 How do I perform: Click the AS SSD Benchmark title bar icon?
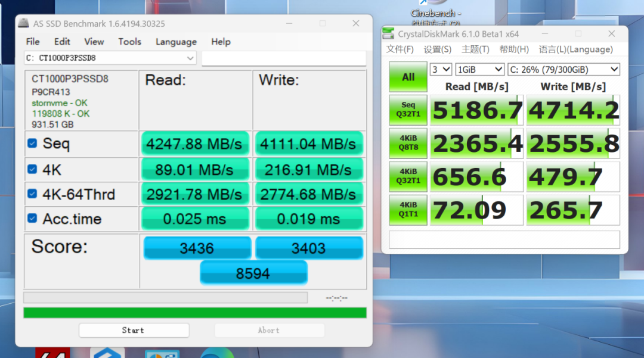click(x=23, y=23)
